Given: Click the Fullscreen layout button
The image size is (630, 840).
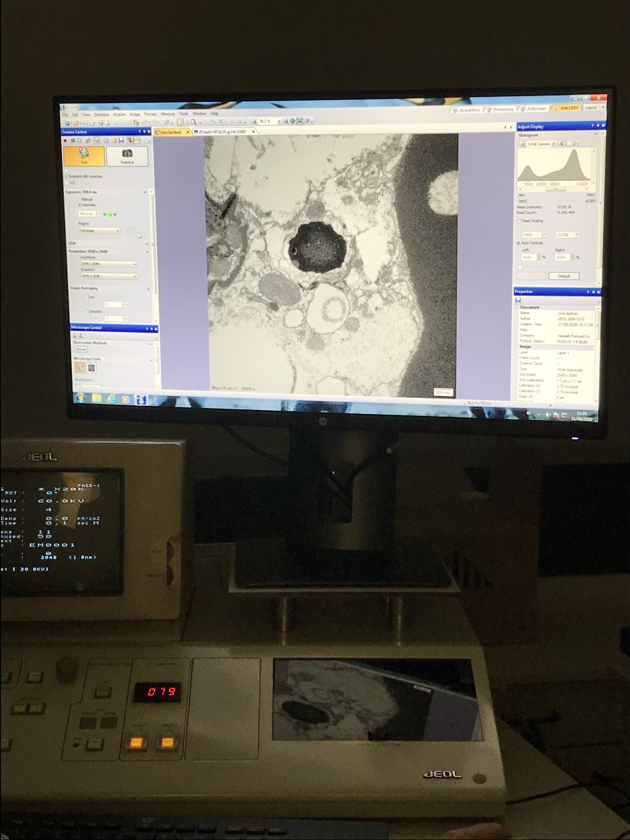Looking at the screenshot, I should pyautogui.click(x=533, y=109).
